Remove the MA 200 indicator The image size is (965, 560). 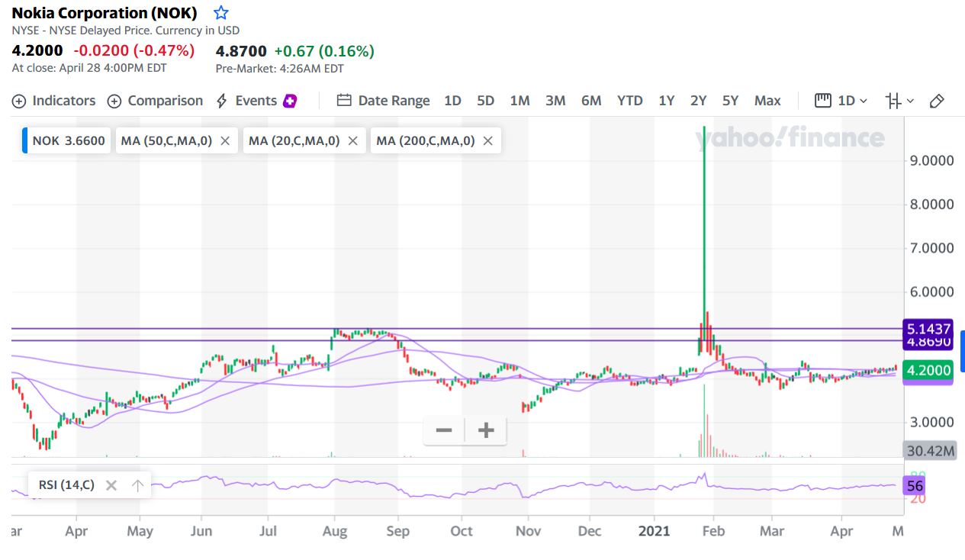pos(488,140)
